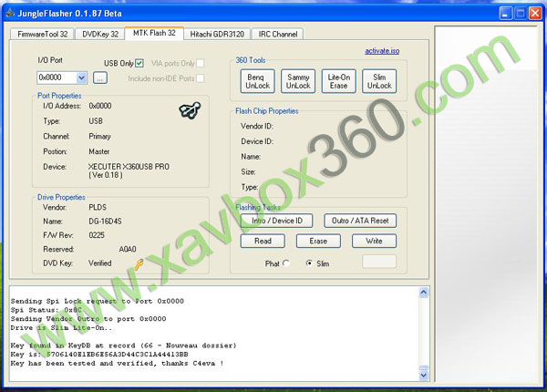
Task: Open the activate.iso link
Action: pyautogui.click(x=382, y=51)
